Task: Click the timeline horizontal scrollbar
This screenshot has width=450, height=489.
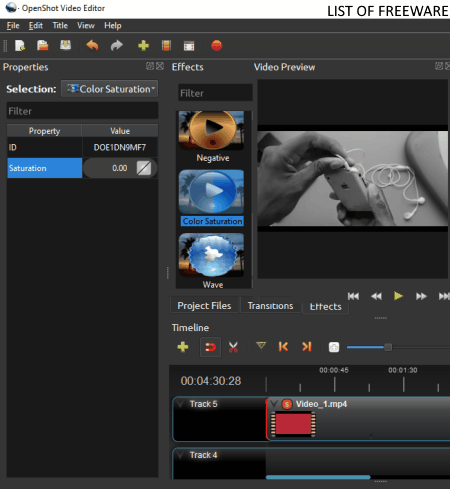Action: point(318,477)
